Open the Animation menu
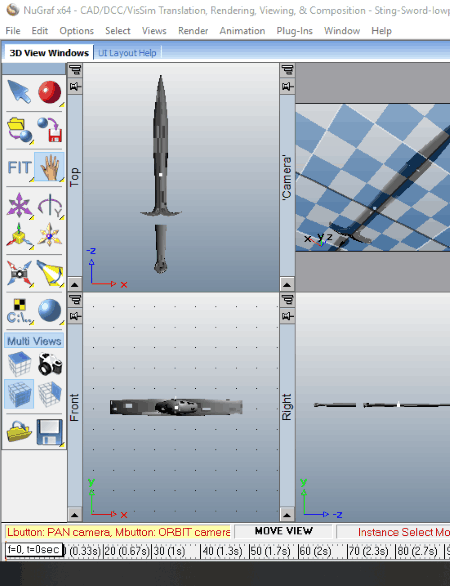The height and width of the screenshot is (586, 450). 242,31
